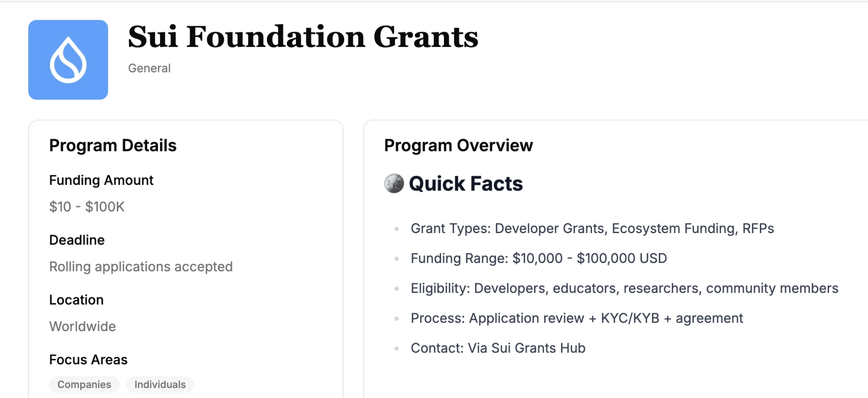Click the Location label
The image size is (868, 398).
76,300
